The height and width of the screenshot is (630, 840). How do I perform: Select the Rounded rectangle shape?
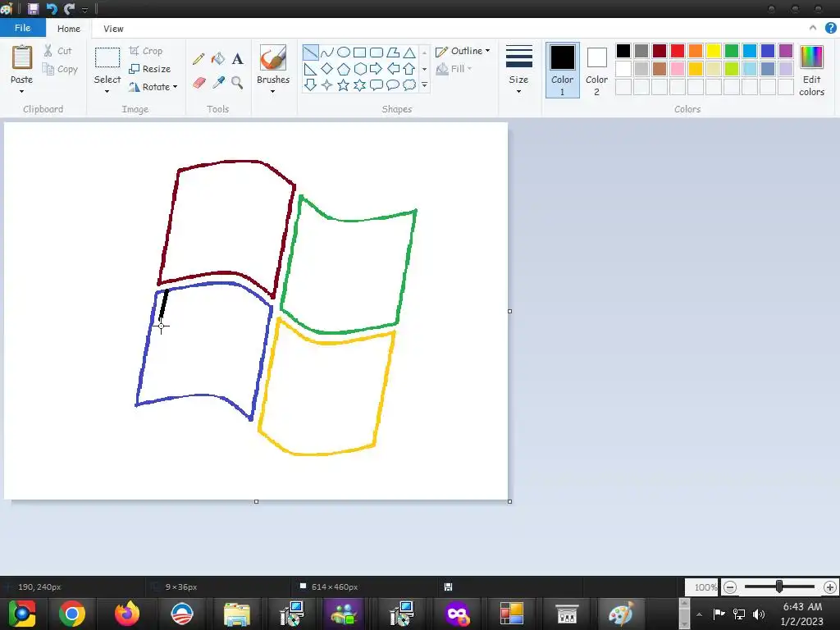[377, 52]
